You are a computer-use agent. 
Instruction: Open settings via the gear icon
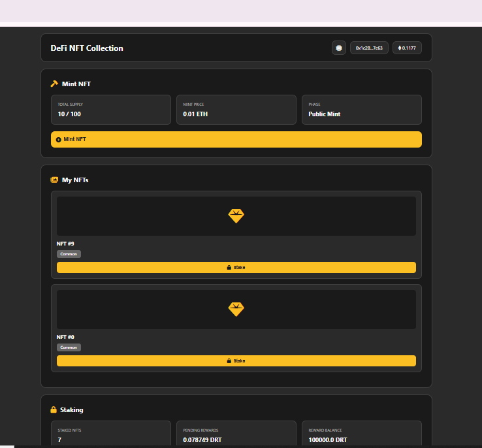click(339, 48)
